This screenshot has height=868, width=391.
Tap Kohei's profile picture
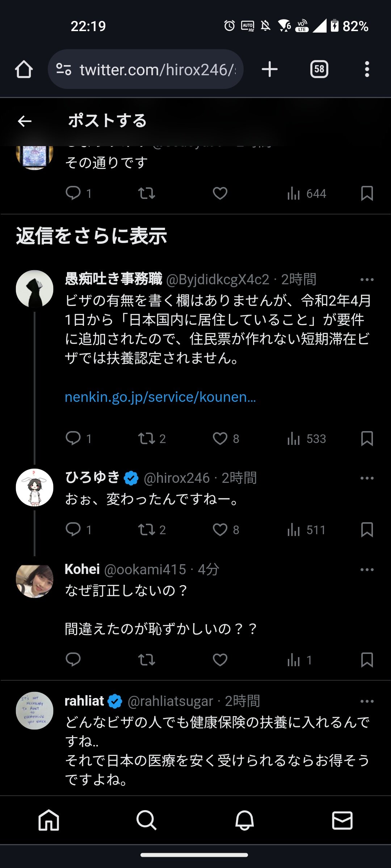[35, 580]
